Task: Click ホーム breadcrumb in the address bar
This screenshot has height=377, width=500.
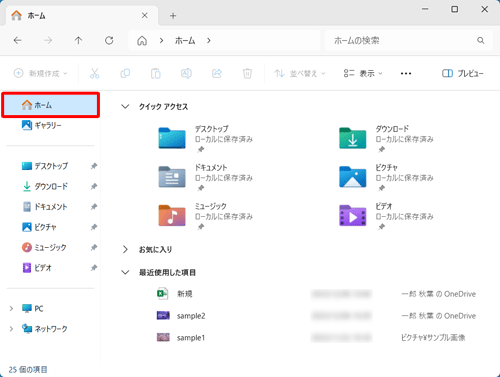Action: click(x=185, y=41)
